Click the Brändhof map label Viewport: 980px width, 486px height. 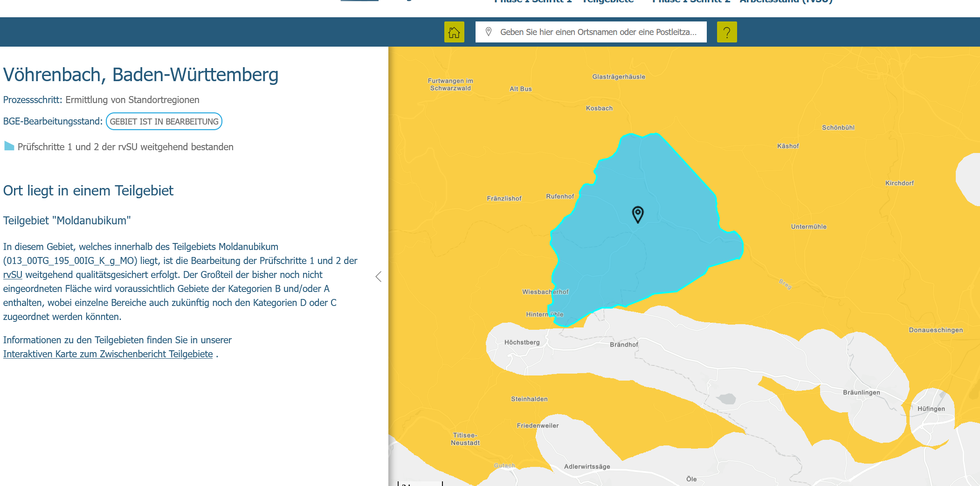pos(624,345)
